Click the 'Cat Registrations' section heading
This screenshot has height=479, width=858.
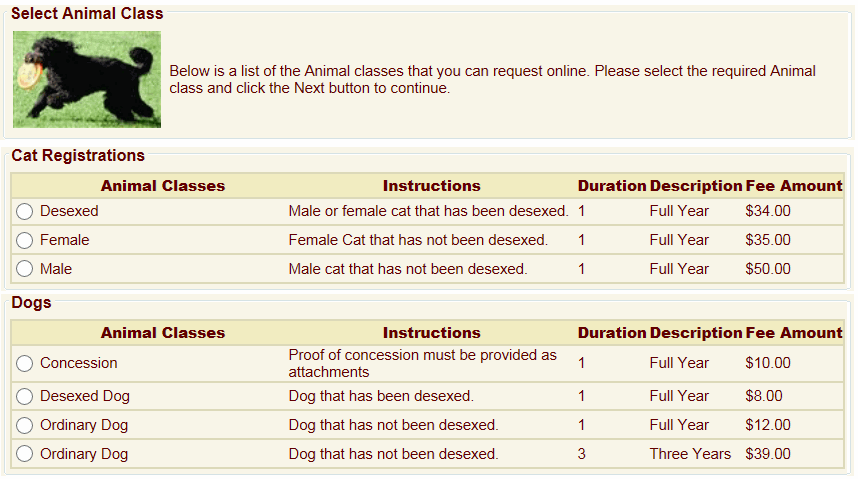click(78, 156)
